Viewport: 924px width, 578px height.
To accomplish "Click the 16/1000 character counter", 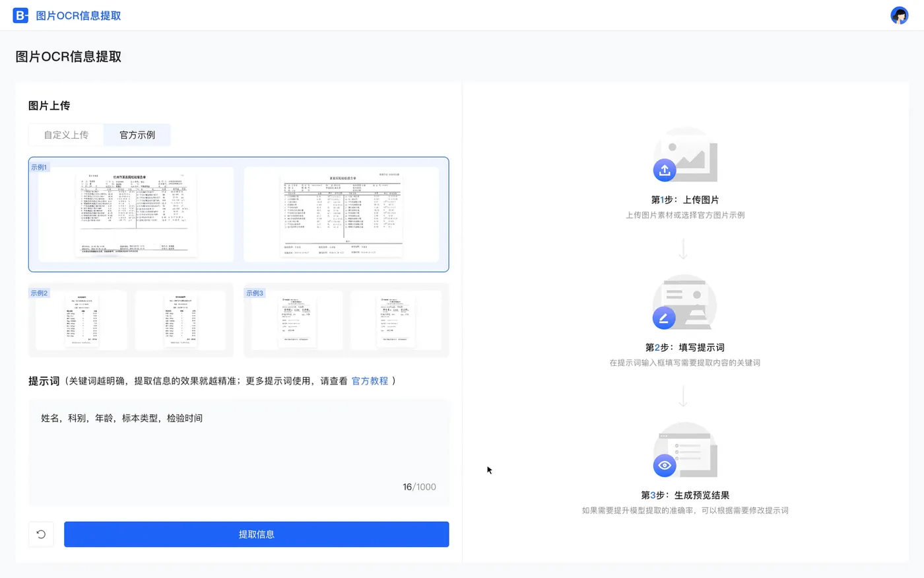I will [419, 487].
